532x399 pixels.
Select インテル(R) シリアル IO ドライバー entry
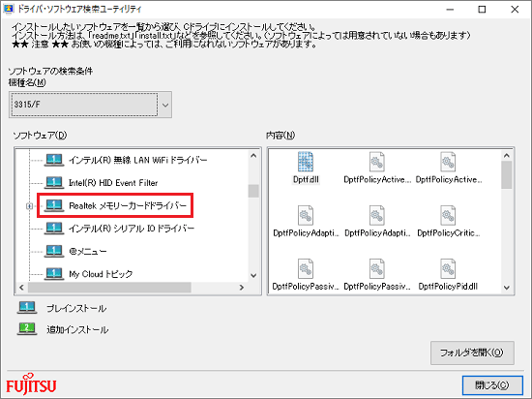(x=132, y=229)
